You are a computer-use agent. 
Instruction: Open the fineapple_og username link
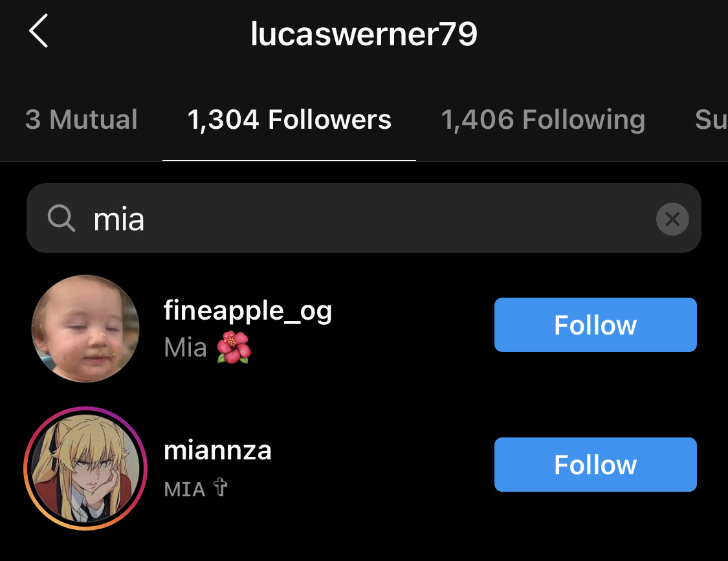(248, 311)
